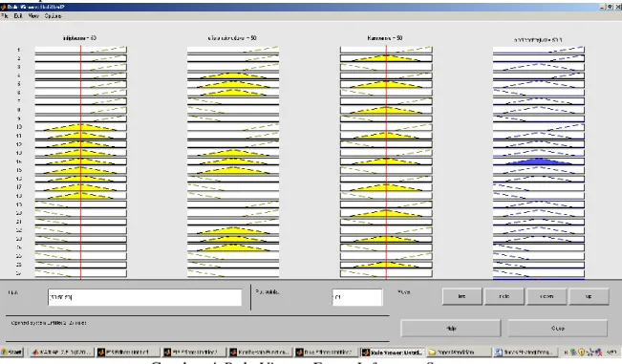Open the Rule Viewer Help button
Image resolution: width=622 pixels, height=364 pixels.
point(451,329)
